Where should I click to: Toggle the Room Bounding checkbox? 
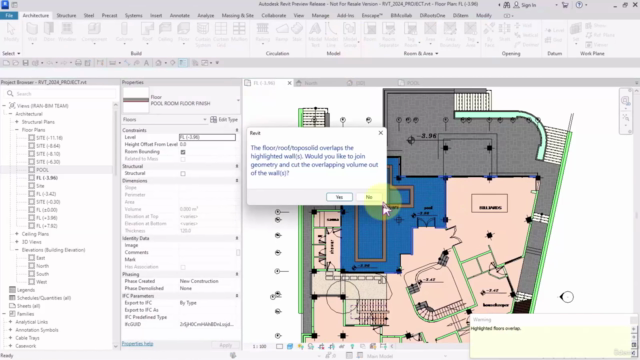tap(183, 152)
